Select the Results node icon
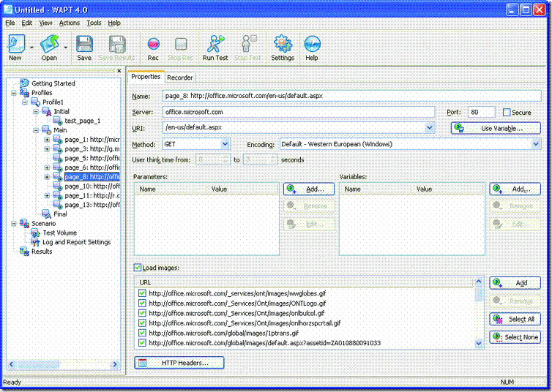Viewport: 552px width, 392px height. tap(24, 252)
